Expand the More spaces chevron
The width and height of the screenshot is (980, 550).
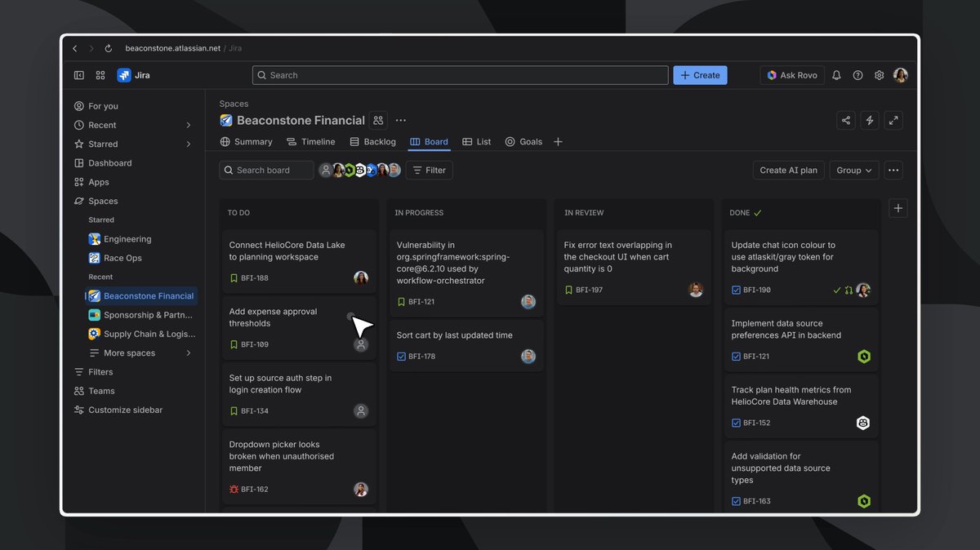click(189, 353)
